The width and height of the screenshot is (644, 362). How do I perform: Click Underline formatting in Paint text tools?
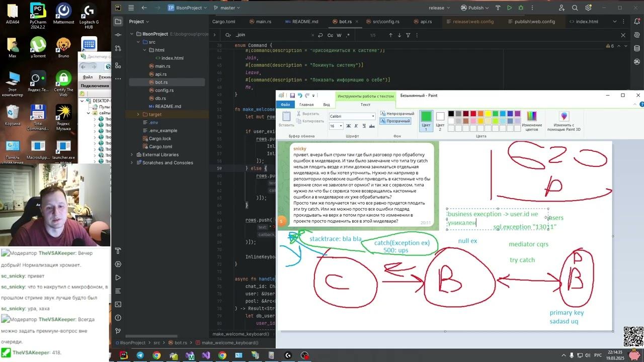tap(364, 126)
